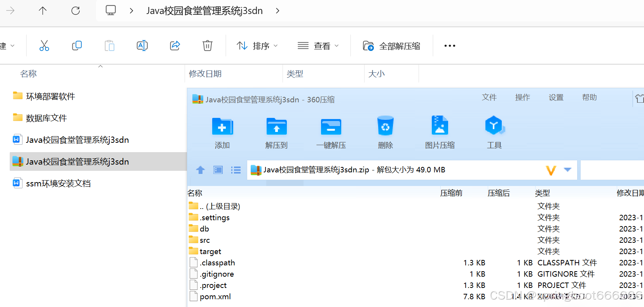Click the 全部解压缩 extract all button
Screen dimensions: 644x307
tap(392, 46)
